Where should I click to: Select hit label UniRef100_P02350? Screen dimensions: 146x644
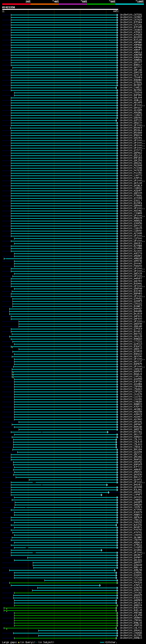point(131,173)
